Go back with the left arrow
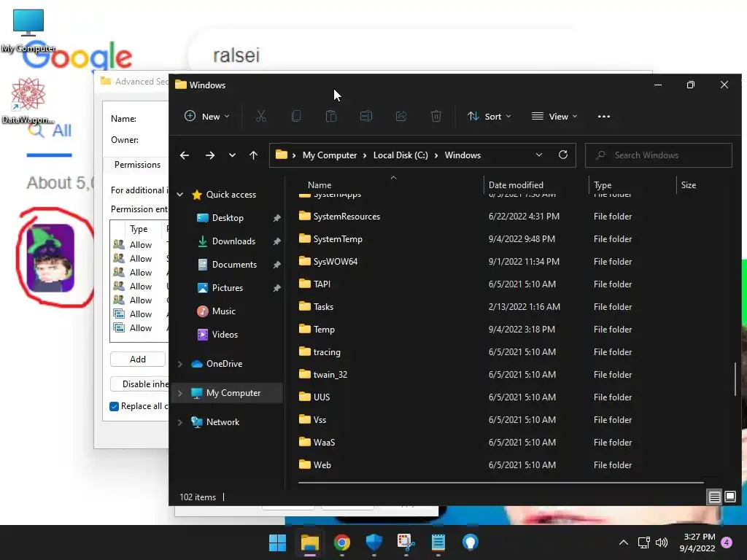 (185, 155)
